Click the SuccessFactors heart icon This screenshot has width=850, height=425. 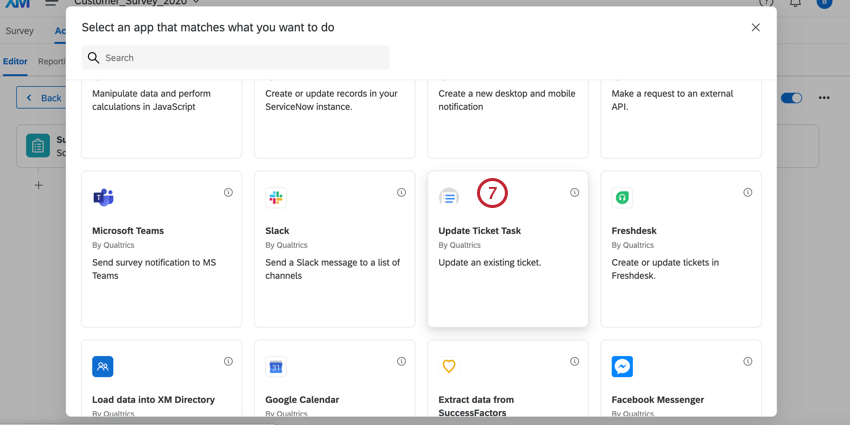(x=449, y=367)
